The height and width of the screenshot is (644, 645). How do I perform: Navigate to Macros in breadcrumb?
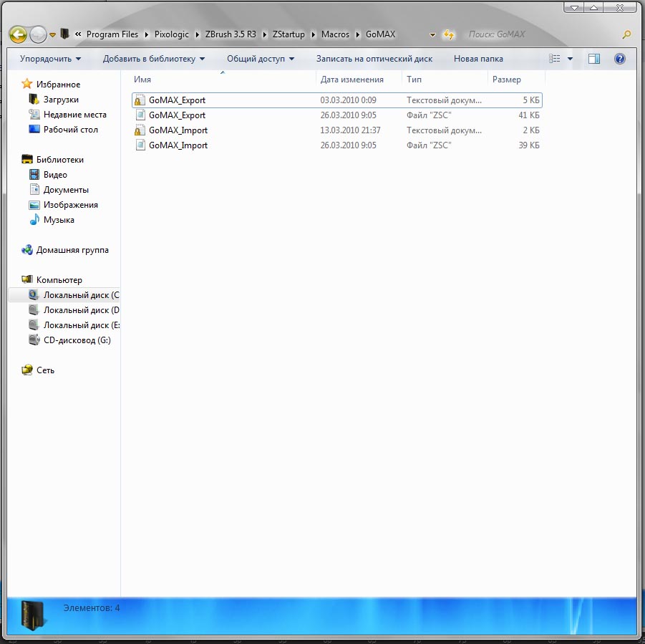click(335, 34)
